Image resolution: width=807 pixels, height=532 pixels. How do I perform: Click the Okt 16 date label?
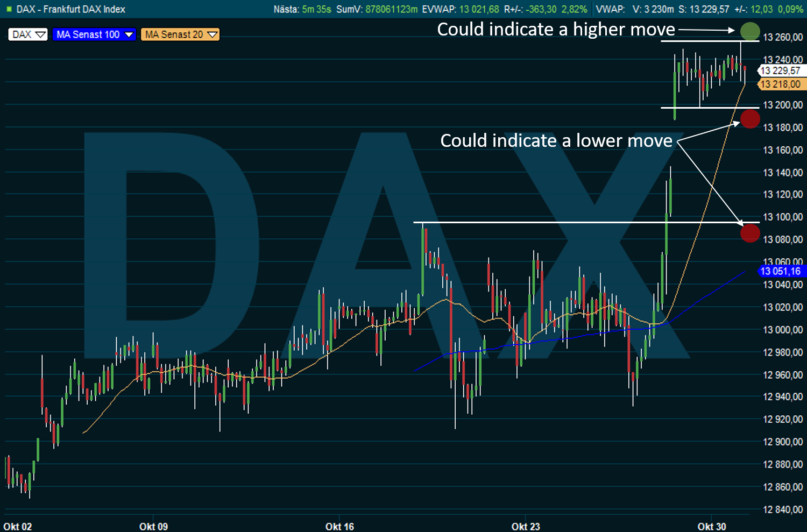click(339, 526)
